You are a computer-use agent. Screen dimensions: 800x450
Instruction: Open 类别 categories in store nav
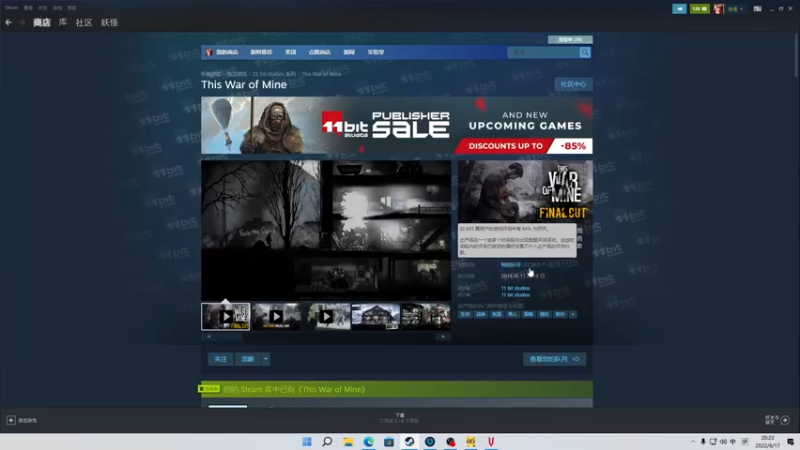tap(290, 52)
